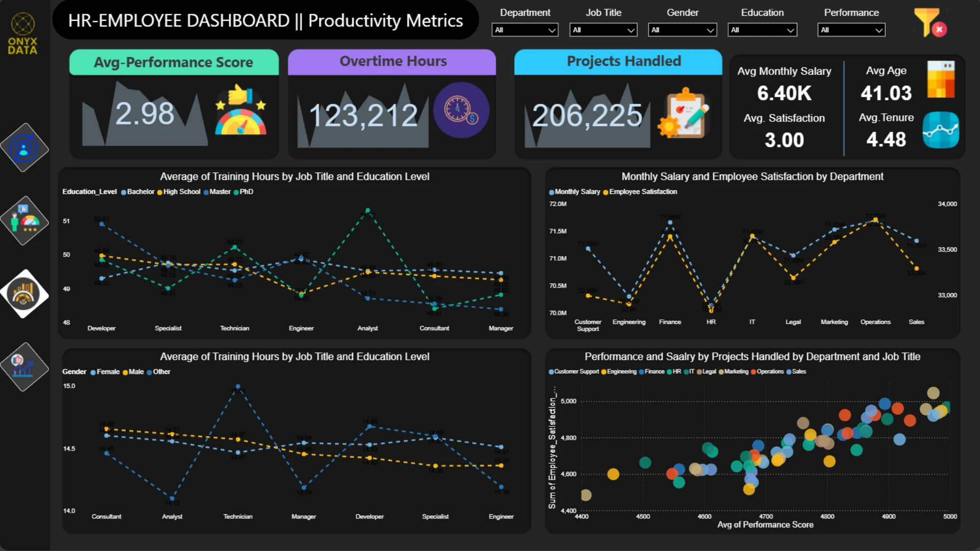Select Bachelor in the Education_Level legend
This screenshot has height=551, width=980.
[x=138, y=192]
